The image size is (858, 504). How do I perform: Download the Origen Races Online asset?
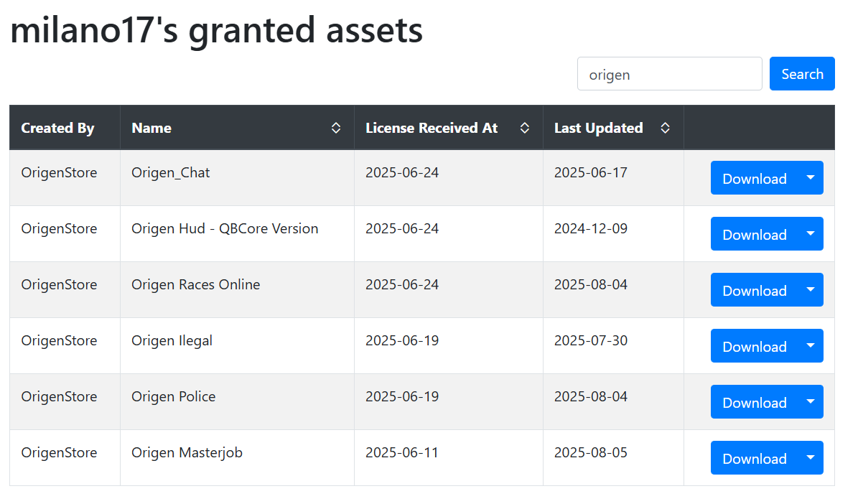pyautogui.click(x=755, y=289)
